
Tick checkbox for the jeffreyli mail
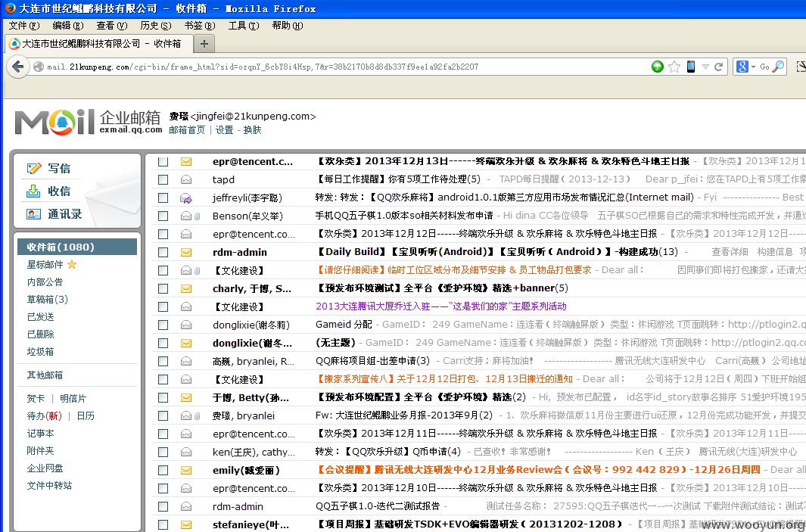pyautogui.click(x=163, y=198)
